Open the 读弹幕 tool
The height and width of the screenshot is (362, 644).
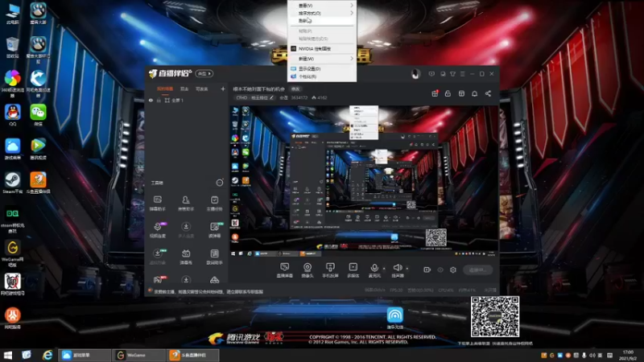[x=214, y=230]
